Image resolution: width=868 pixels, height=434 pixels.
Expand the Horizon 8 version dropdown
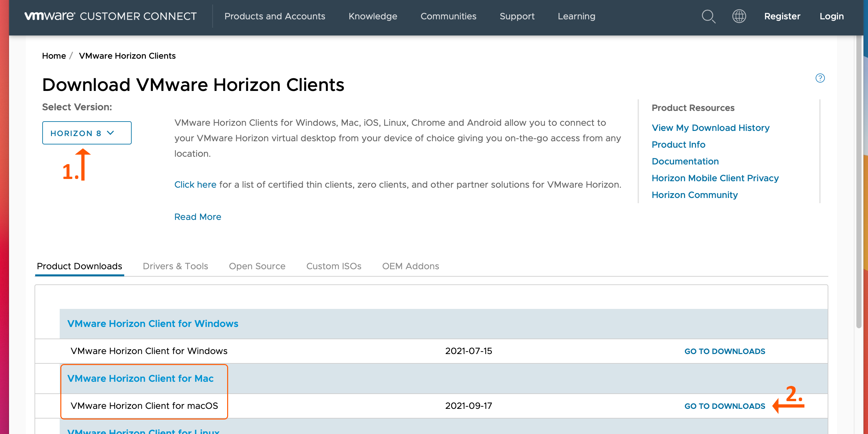[x=86, y=133]
